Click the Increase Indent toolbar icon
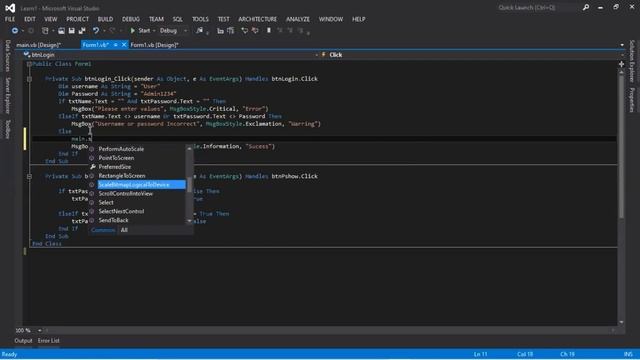This screenshot has height=360, width=640. click(x=231, y=31)
